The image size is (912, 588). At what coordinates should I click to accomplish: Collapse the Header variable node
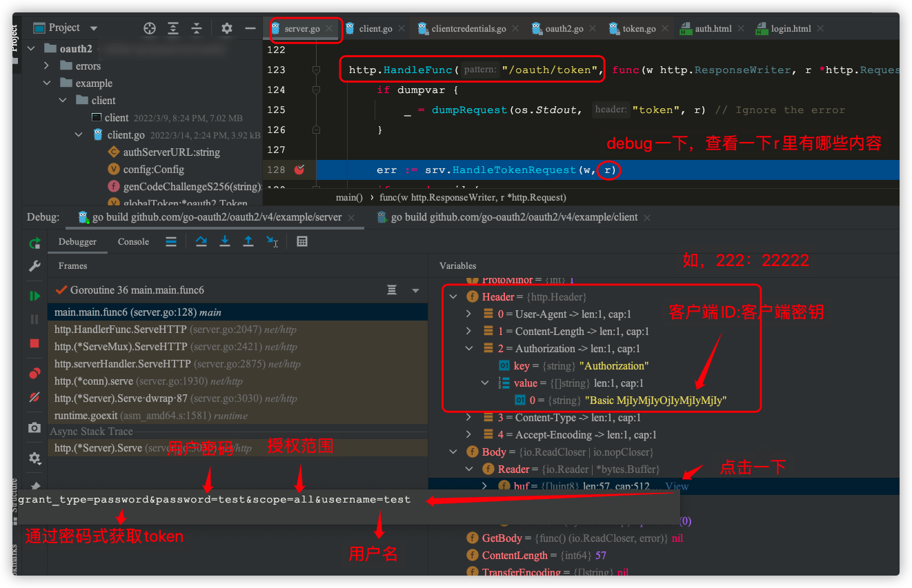453,296
